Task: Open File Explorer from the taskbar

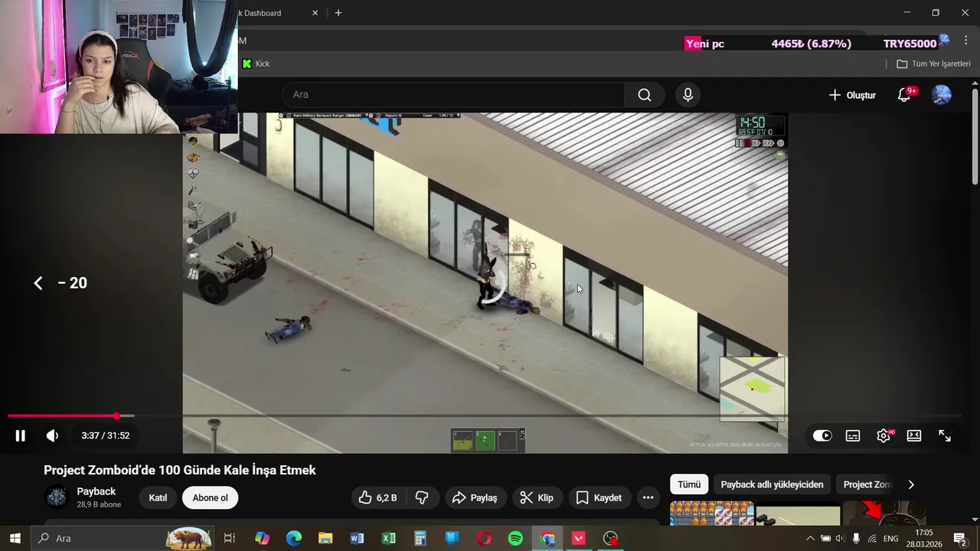Action: tap(325, 538)
